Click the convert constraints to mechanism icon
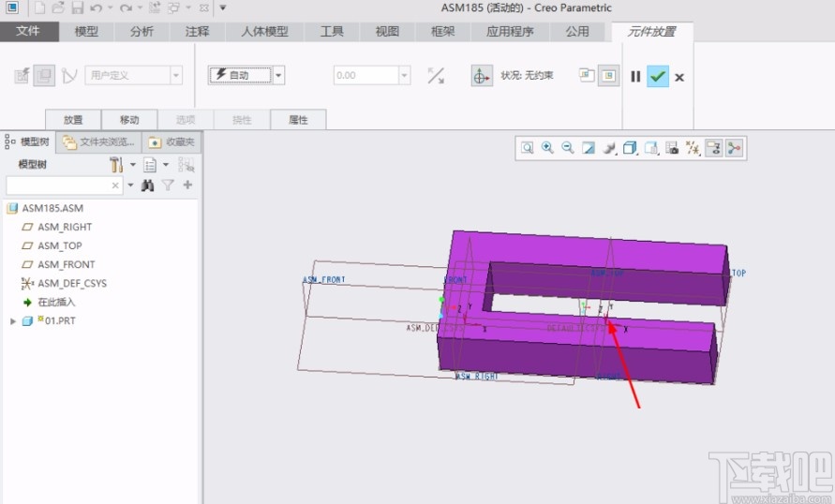Viewport: 835px width, 504px height. coord(69,76)
